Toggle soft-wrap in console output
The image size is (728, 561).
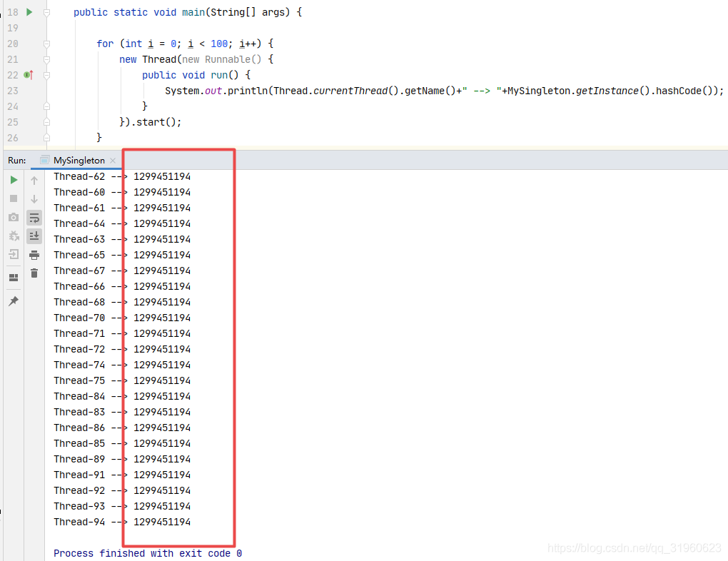(x=34, y=218)
